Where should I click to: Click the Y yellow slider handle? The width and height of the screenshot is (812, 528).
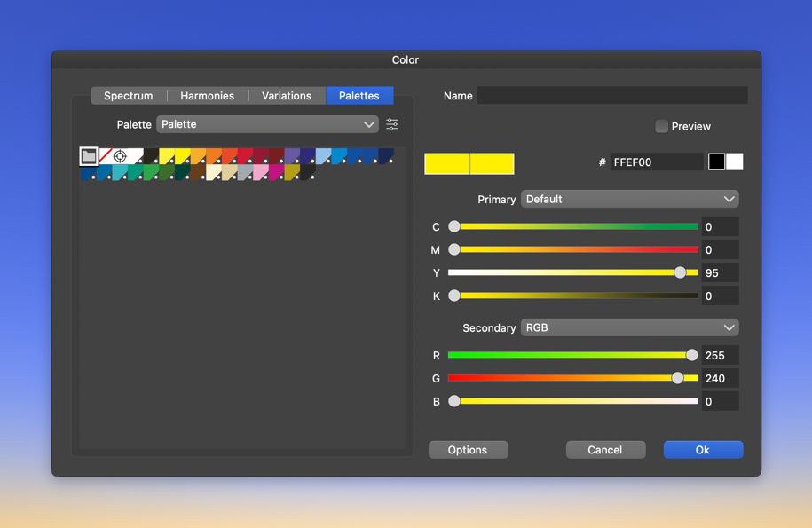coord(680,273)
